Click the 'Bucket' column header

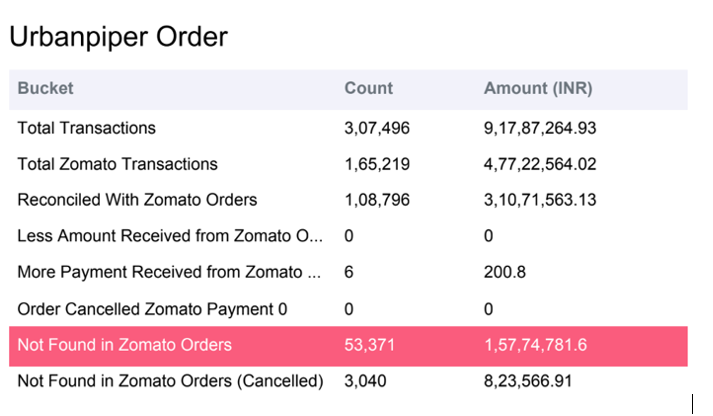click(45, 88)
